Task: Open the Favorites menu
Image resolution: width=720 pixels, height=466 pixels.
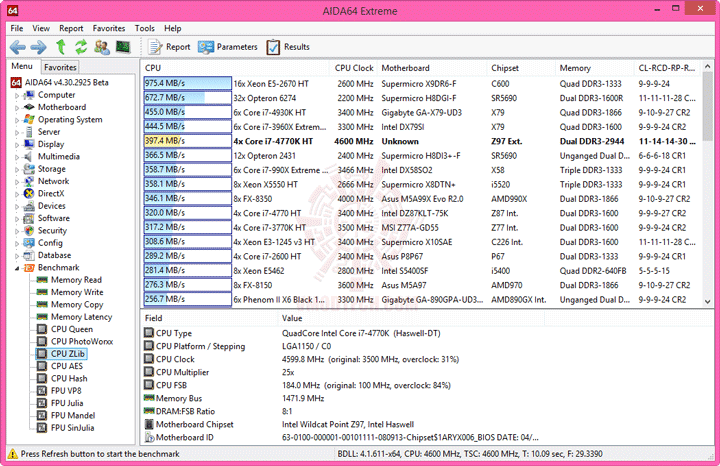Action: pyautogui.click(x=109, y=28)
